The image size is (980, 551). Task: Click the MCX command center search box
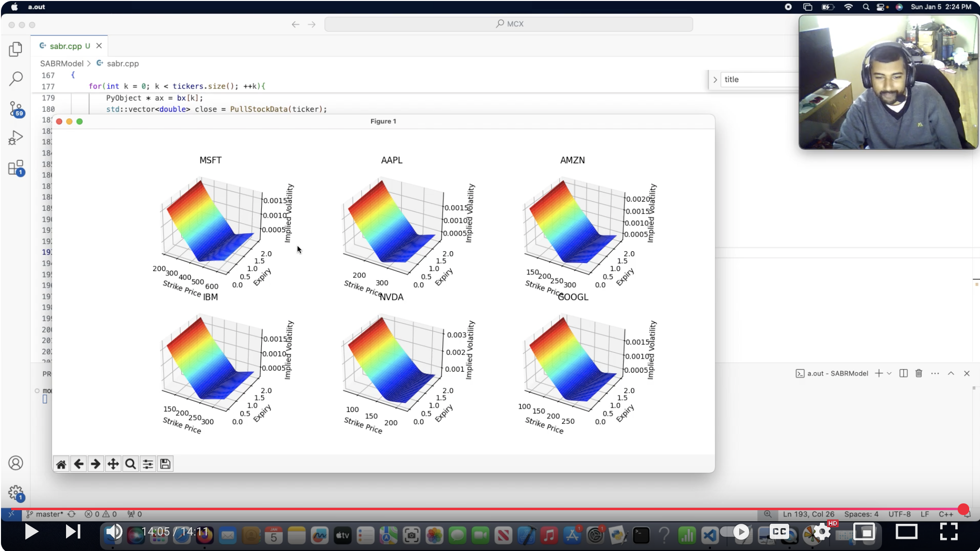[x=508, y=24]
